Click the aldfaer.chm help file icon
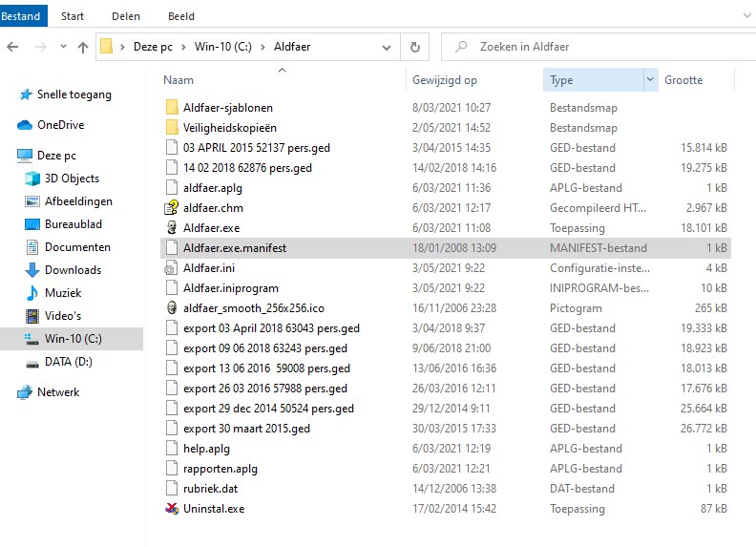 tap(172, 208)
